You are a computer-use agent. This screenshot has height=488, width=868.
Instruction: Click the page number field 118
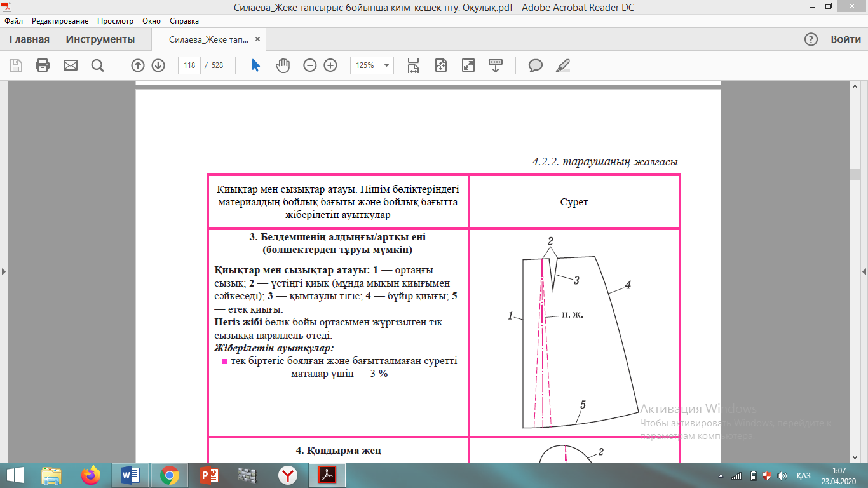[189, 65]
